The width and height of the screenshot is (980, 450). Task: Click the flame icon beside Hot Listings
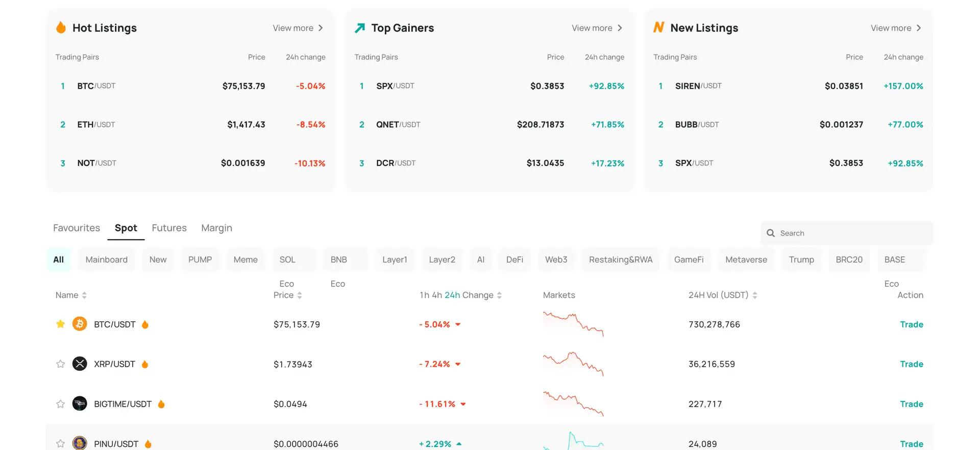[61, 28]
